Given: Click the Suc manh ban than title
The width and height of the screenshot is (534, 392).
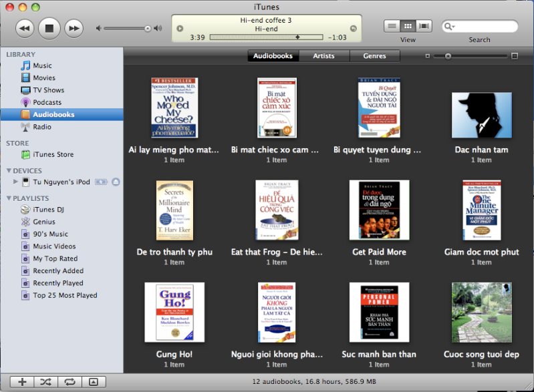Looking at the screenshot, I should [379, 355].
